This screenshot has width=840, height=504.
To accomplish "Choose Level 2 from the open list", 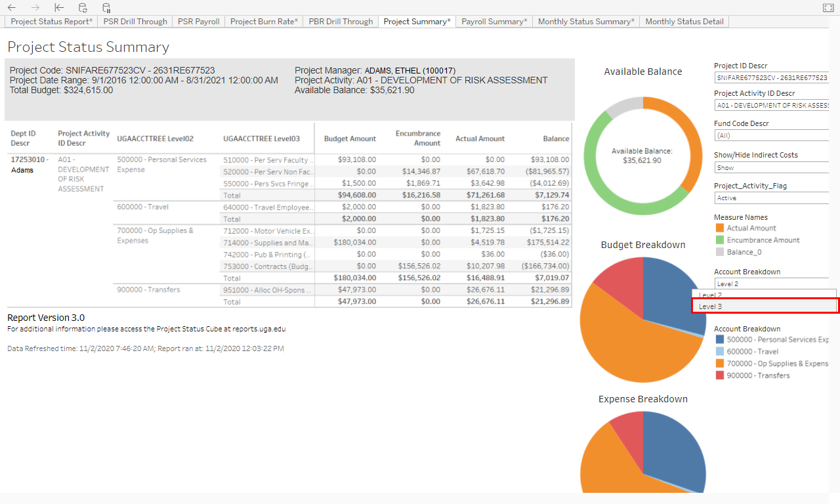I will click(765, 295).
